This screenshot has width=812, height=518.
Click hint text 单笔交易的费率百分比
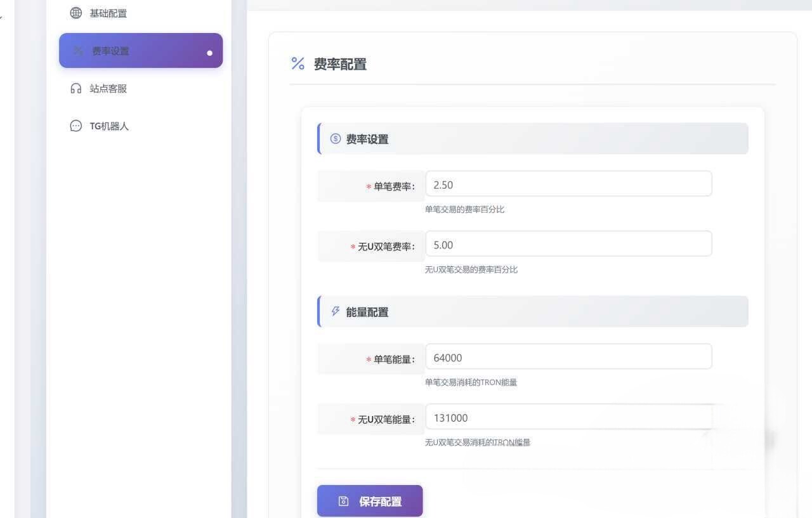click(465, 209)
